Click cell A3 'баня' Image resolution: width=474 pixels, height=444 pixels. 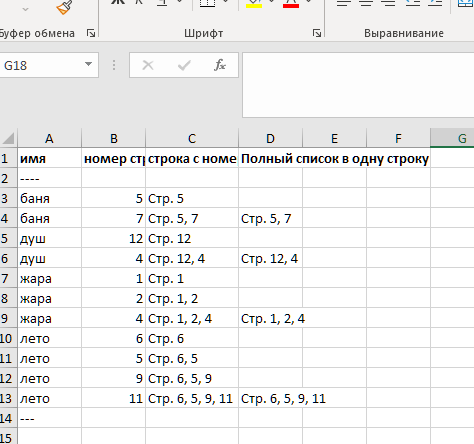pos(49,198)
